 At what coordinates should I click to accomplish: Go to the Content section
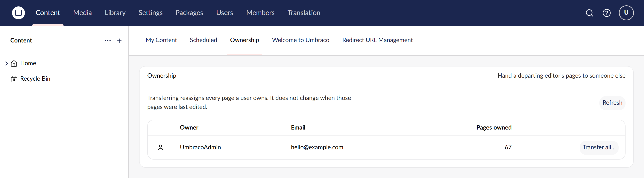pyautogui.click(x=48, y=13)
